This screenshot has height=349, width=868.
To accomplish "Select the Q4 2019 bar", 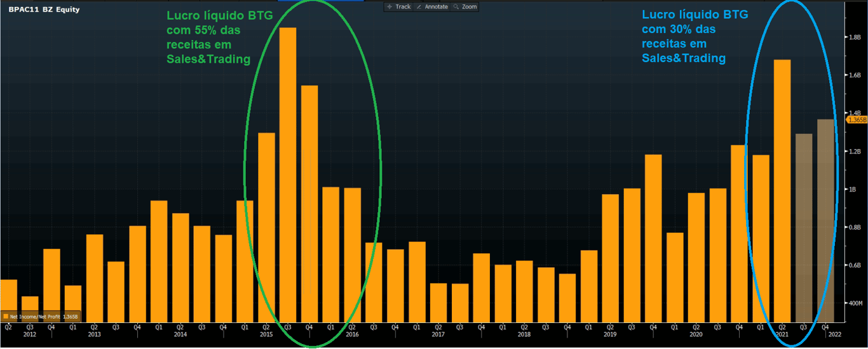I will (x=653, y=239).
